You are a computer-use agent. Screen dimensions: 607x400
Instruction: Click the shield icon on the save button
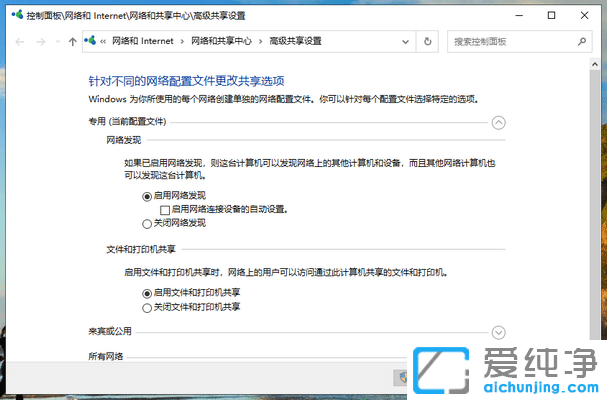point(402,377)
